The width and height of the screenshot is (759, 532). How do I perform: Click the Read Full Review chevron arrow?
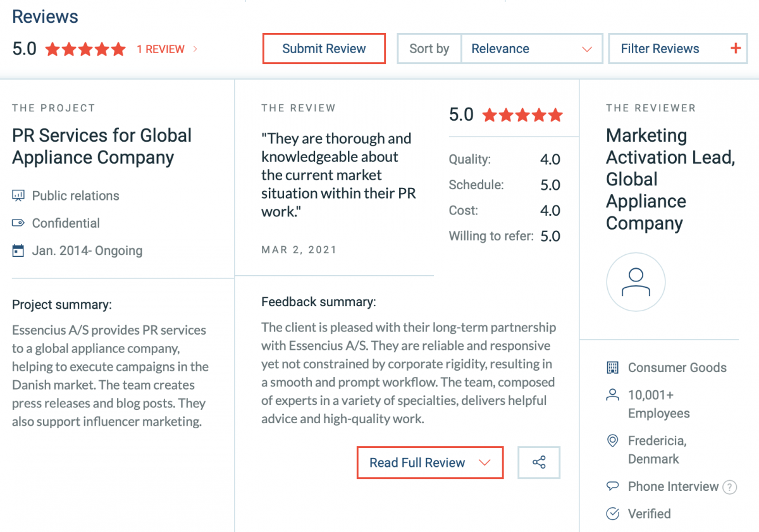pyautogui.click(x=484, y=462)
